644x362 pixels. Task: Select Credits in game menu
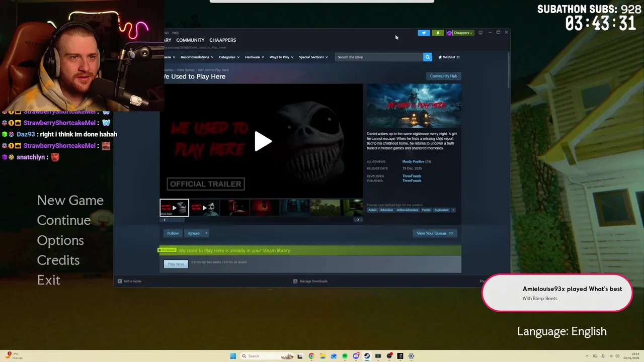pyautogui.click(x=58, y=260)
